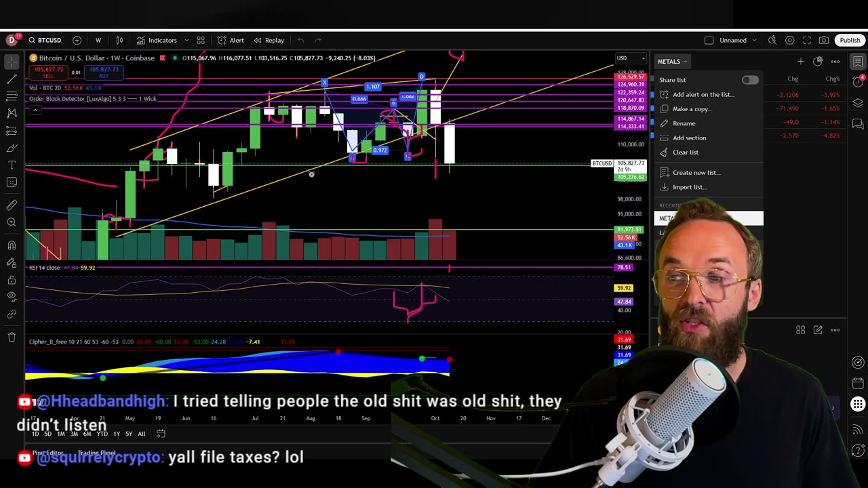Select the All time range
The width and height of the screenshot is (868, 488).
pos(141,434)
